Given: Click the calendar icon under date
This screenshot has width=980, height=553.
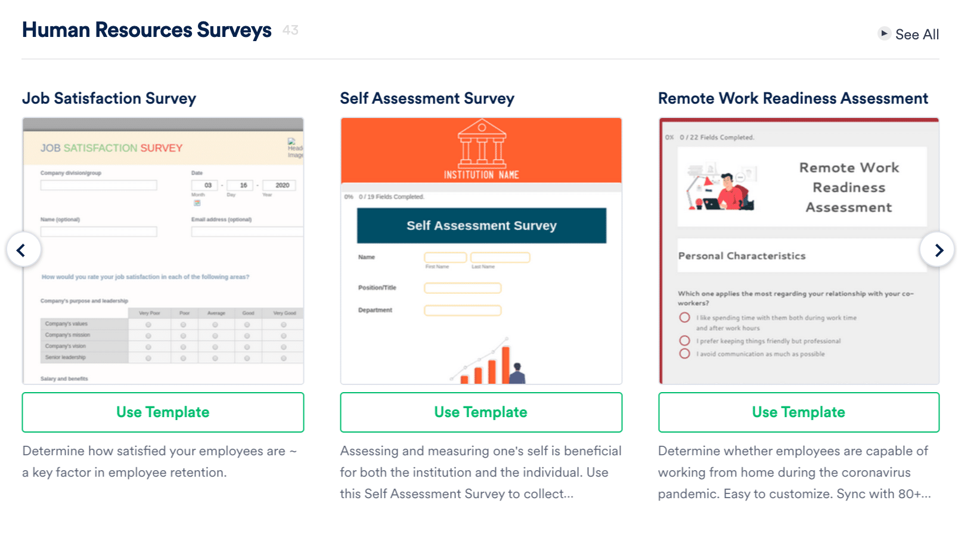Looking at the screenshot, I should point(197,203).
